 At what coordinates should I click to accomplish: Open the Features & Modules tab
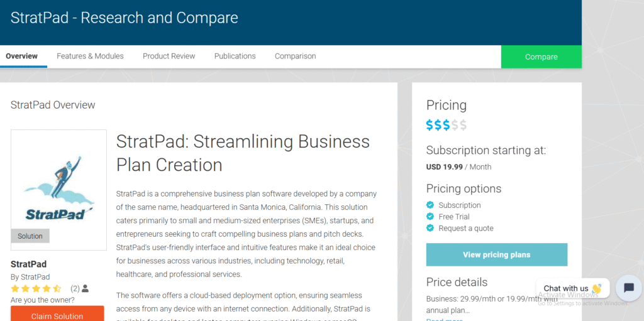tap(90, 56)
